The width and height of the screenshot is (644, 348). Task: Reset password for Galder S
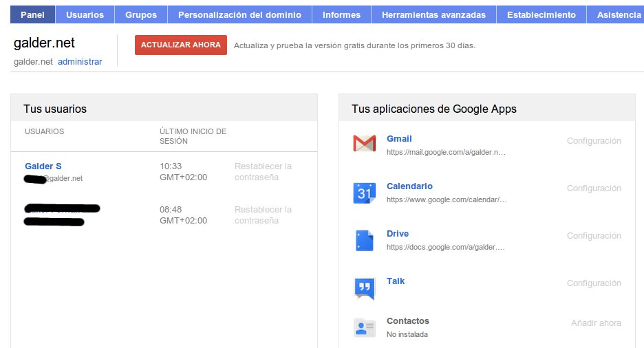(263, 171)
